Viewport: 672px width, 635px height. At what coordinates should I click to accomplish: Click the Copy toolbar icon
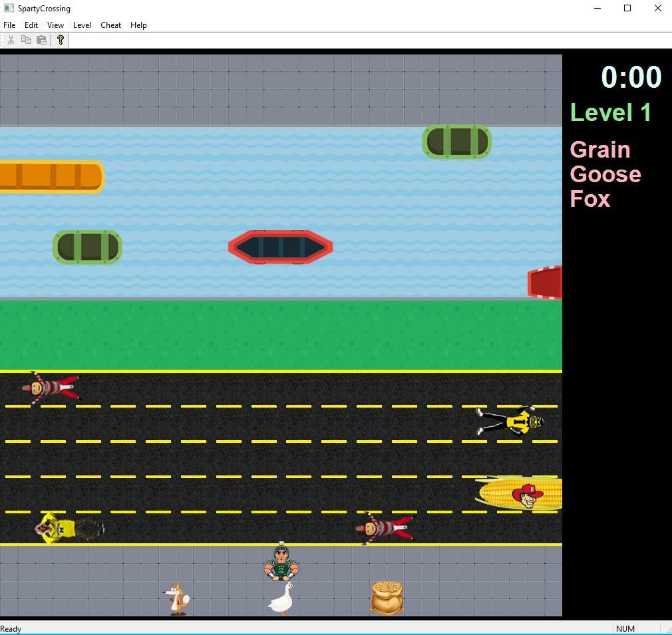pos(26,41)
